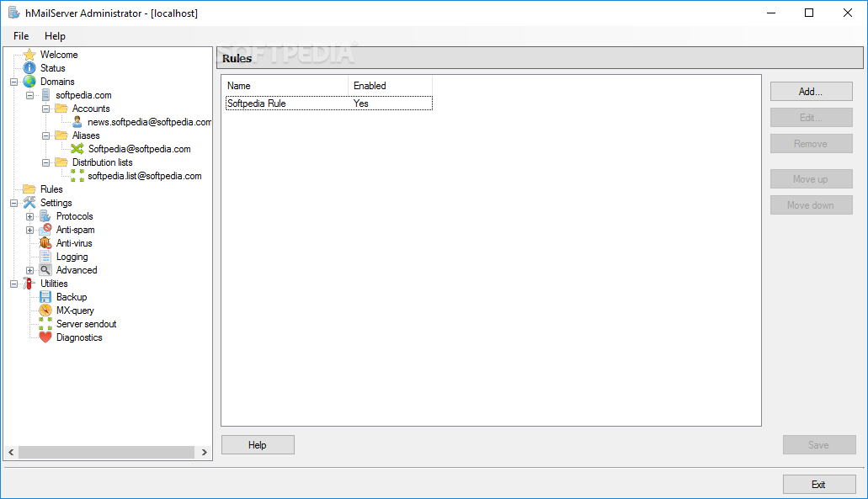Click the Diagnostics heart icon
The width and height of the screenshot is (868, 499).
coord(45,337)
